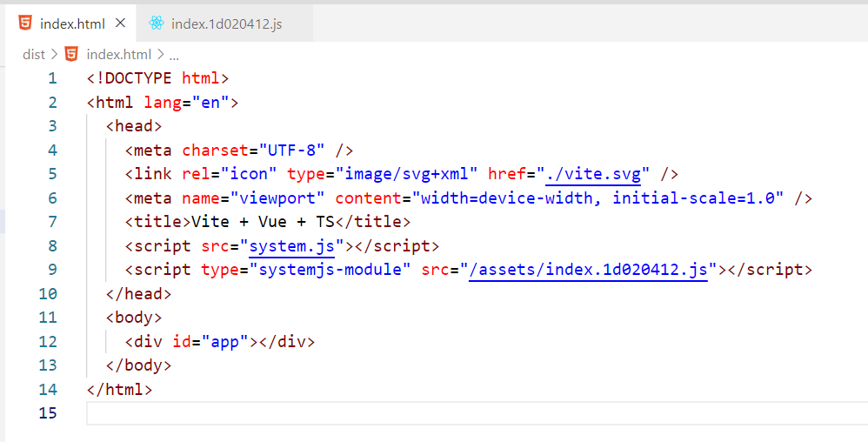
Task: Click the div id value "app"
Action: [x=224, y=341]
